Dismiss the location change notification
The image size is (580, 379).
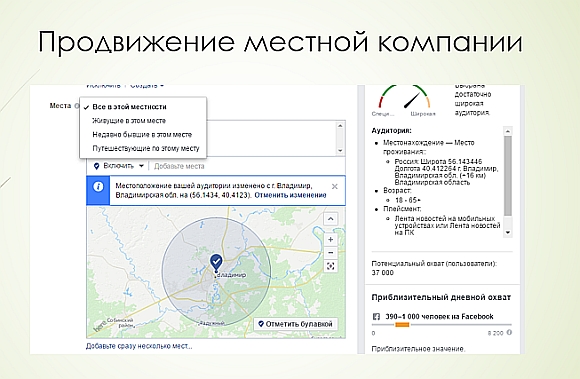(x=334, y=187)
